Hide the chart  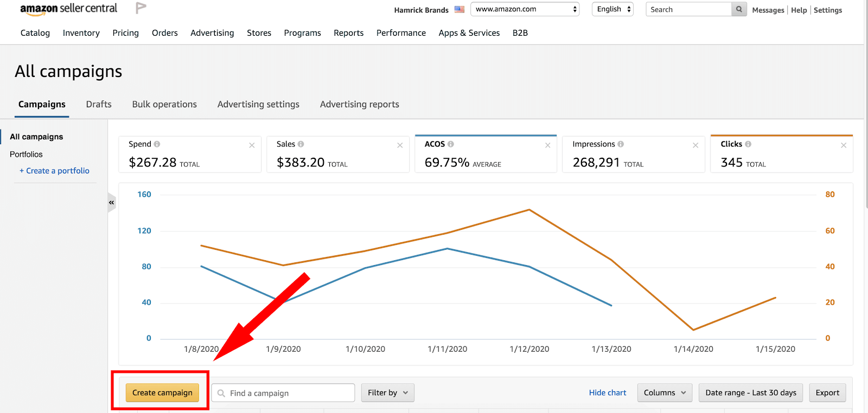click(607, 393)
